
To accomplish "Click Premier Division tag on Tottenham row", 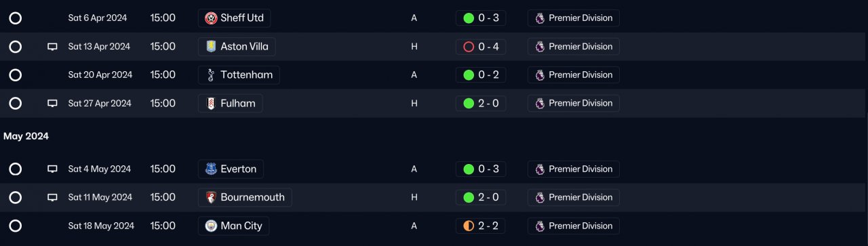I will pyautogui.click(x=574, y=75).
